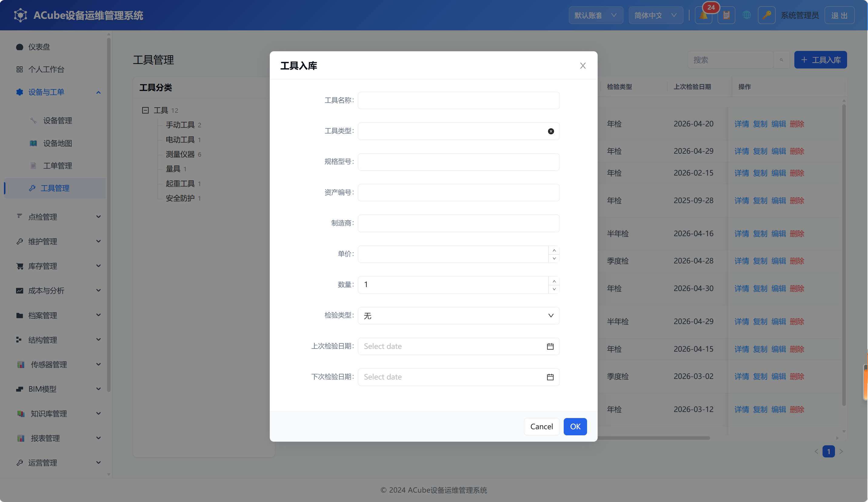868x502 pixels.
Task: Select 测量仪器 category in tree
Action: (180, 154)
